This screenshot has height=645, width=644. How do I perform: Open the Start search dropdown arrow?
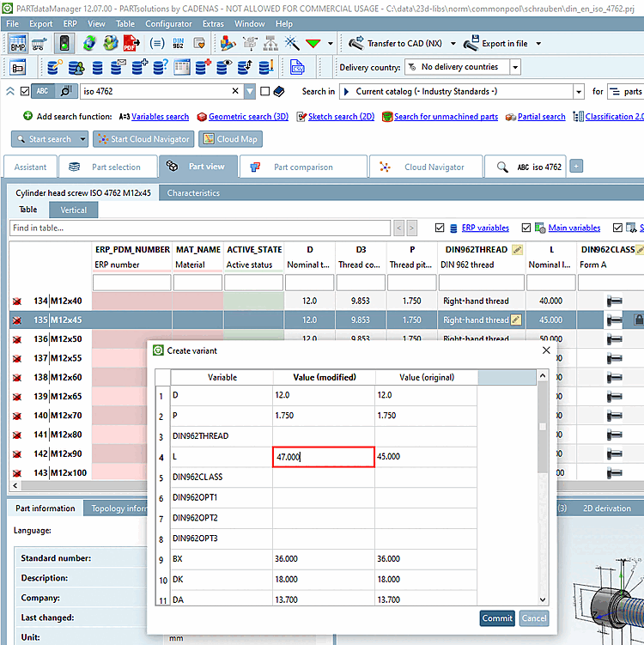coord(82,139)
